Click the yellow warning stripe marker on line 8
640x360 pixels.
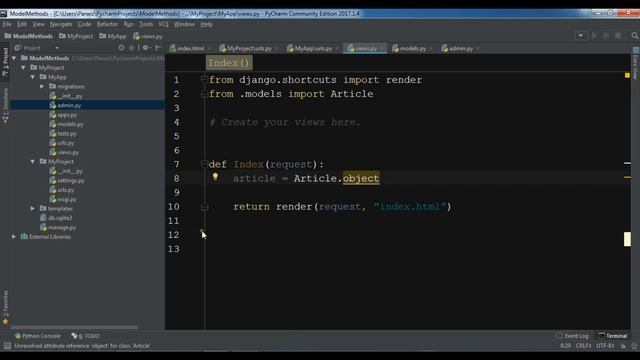click(x=627, y=177)
